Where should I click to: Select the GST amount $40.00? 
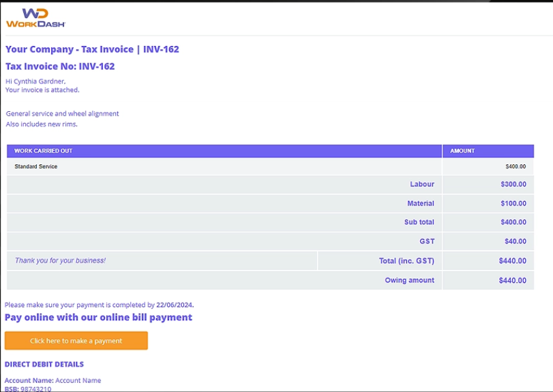(x=515, y=241)
